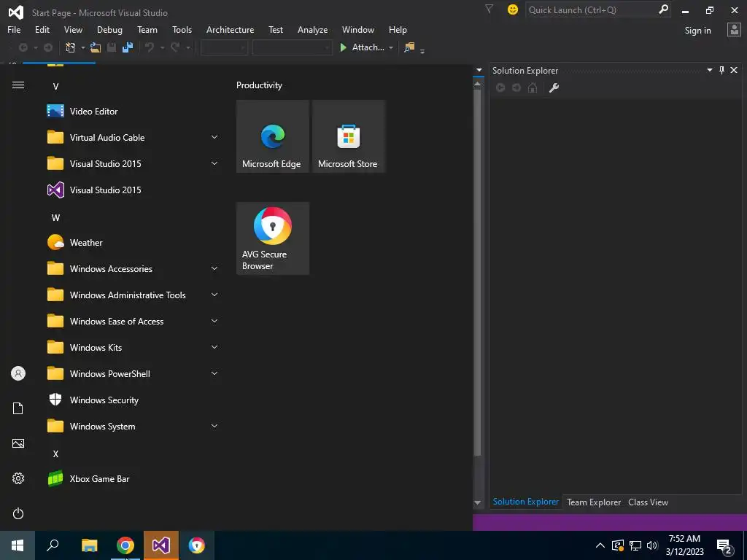The image size is (747, 560).
Task: Open the Microsoft Store tile
Action: tap(348, 136)
